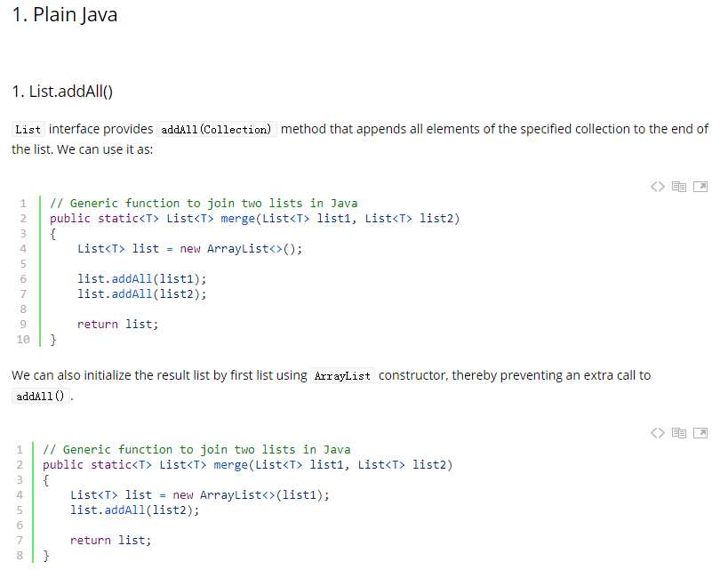
Task: Toggle plain code view on first snippet
Action: click(x=658, y=187)
